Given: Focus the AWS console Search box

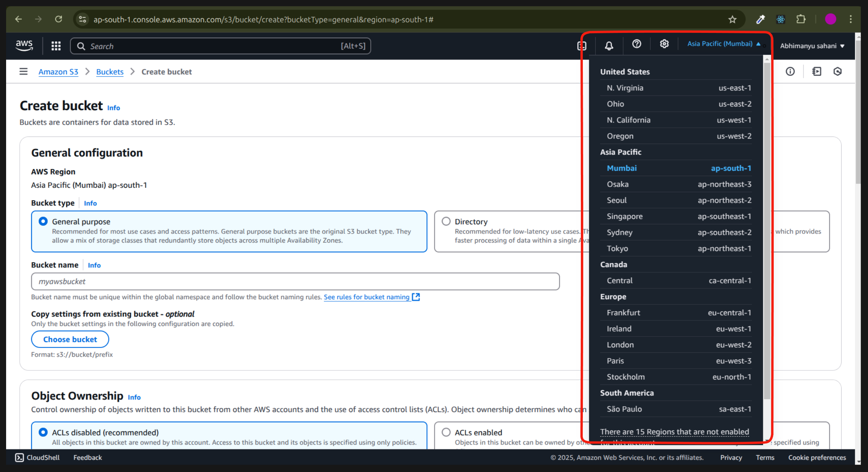Looking at the screenshot, I should click(220, 46).
